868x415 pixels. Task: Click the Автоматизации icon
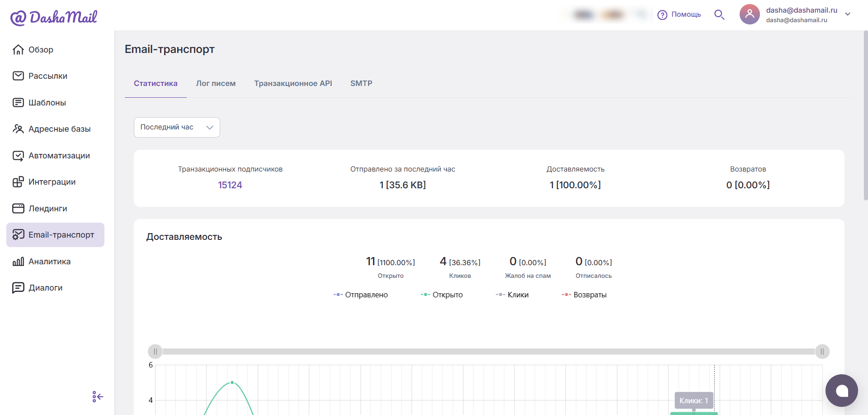(x=18, y=156)
